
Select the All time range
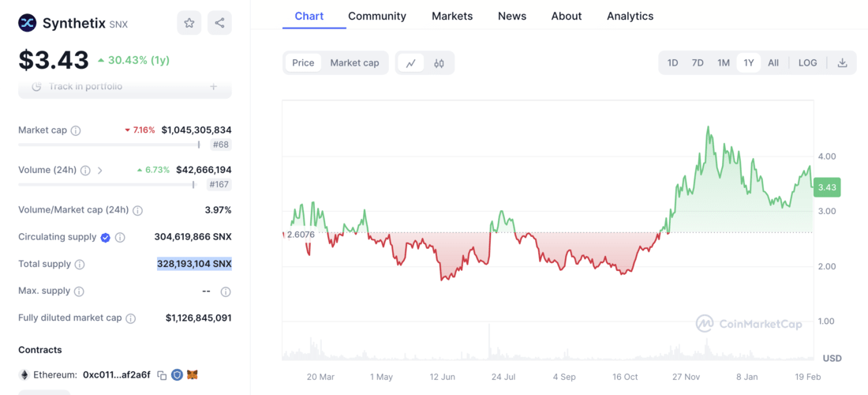[x=773, y=63]
